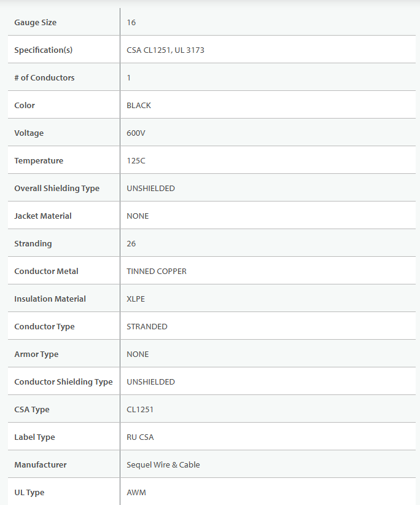The height and width of the screenshot is (505, 420).
Task: Select the Sequel Wire & Cable manufacturer
Action: (163, 465)
